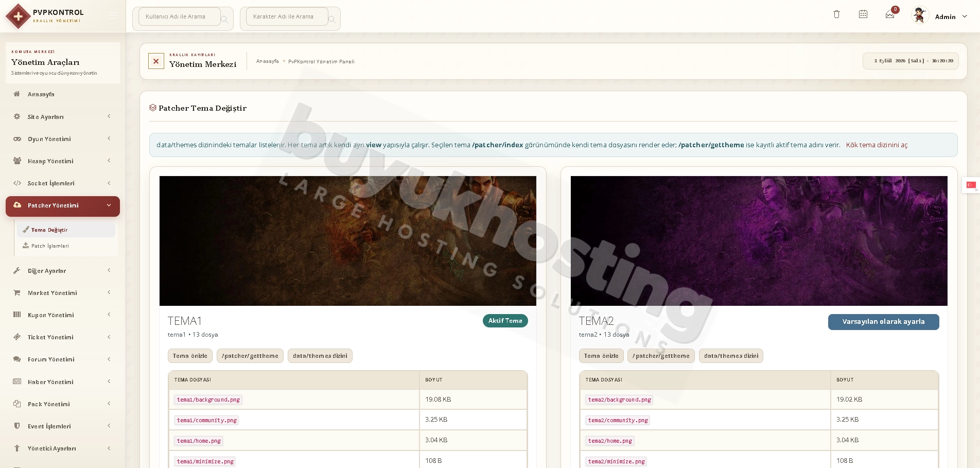Click the Pack Yönetimi icon
Screen dimensions: 980x468
pyautogui.click(x=17, y=404)
